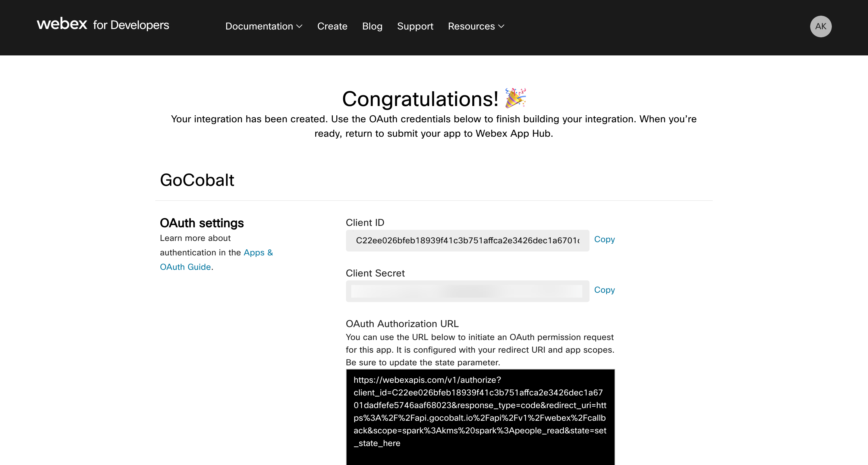Screen dimensions: 868x465
Task: Click the GoCobalt integration title
Action: [197, 180]
